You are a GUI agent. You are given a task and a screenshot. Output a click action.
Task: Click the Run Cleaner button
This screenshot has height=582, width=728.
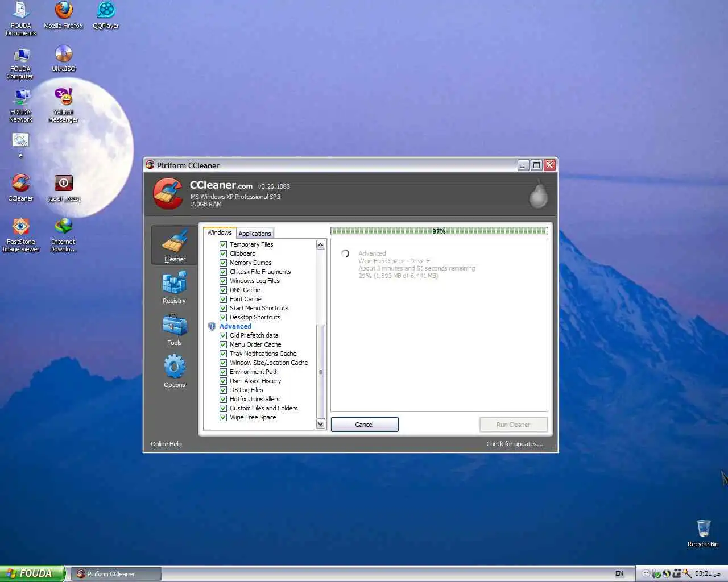pyautogui.click(x=513, y=425)
